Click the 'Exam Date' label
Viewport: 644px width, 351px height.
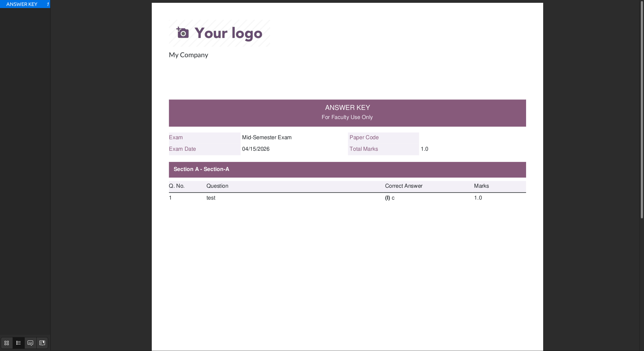[182, 149]
